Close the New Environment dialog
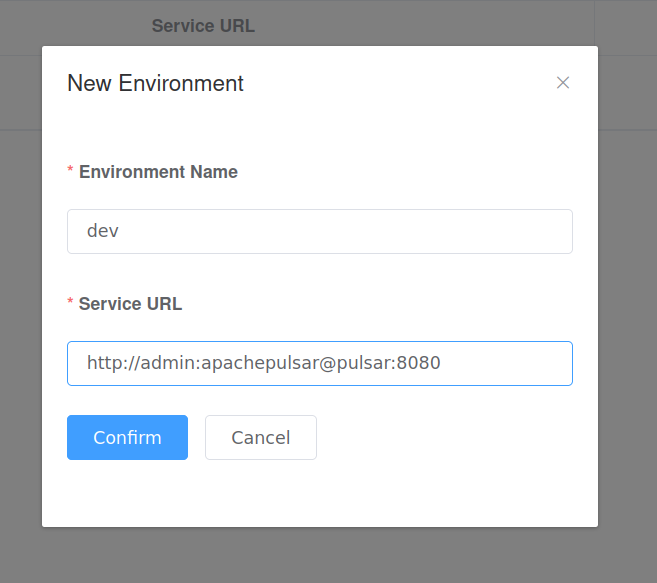 pyautogui.click(x=563, y=83)
